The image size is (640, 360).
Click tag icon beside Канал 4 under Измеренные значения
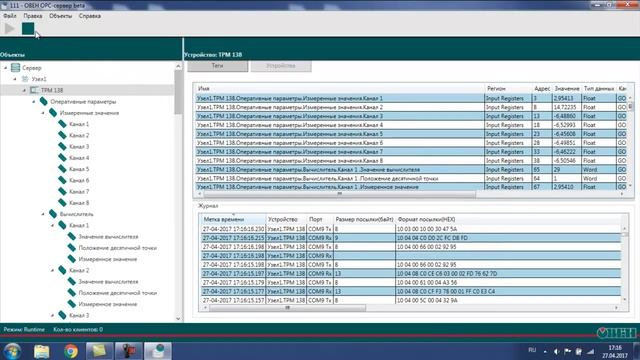click(x=62, y=158)
